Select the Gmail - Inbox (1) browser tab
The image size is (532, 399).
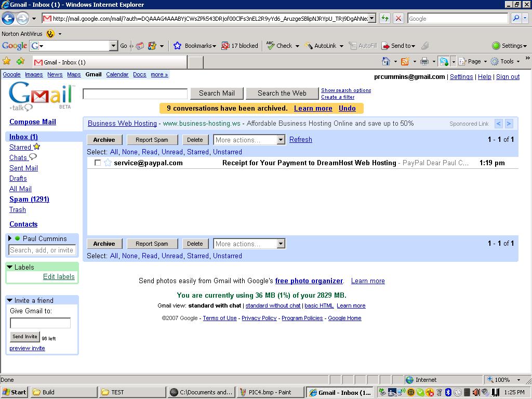pos(110,62)
